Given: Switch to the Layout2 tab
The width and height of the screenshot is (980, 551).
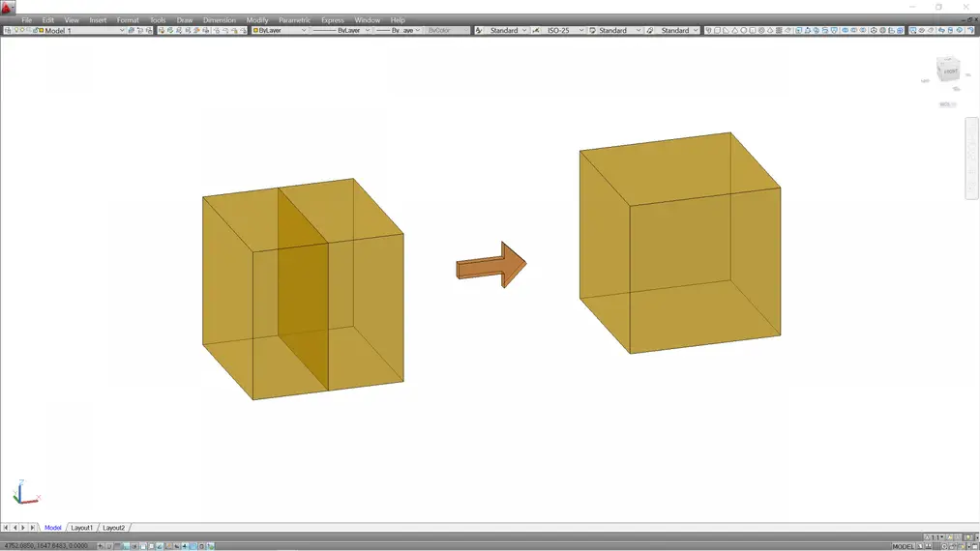Looking at the screenshot, I should pyautogui.click(x=113, y=528).
